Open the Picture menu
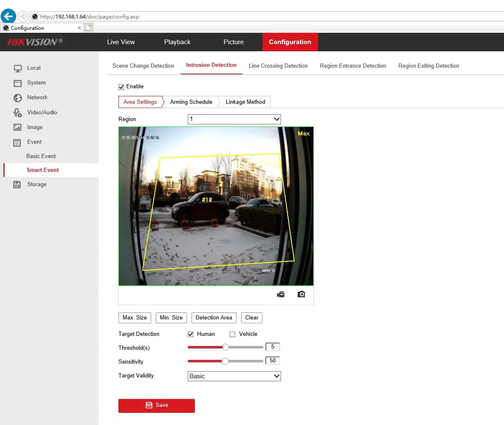Viewport: 504px width, 425px height. pos(234,42)
